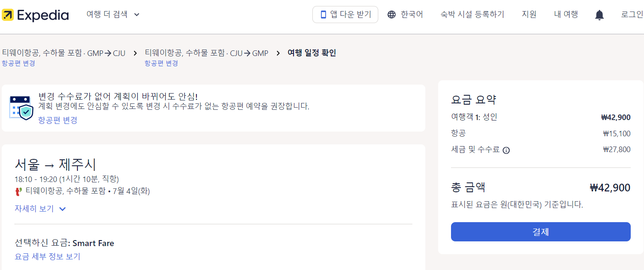The image size is (644, 270).
Task: Click the info icon beside 세금 및 수수료
Action: pos(506,150)
